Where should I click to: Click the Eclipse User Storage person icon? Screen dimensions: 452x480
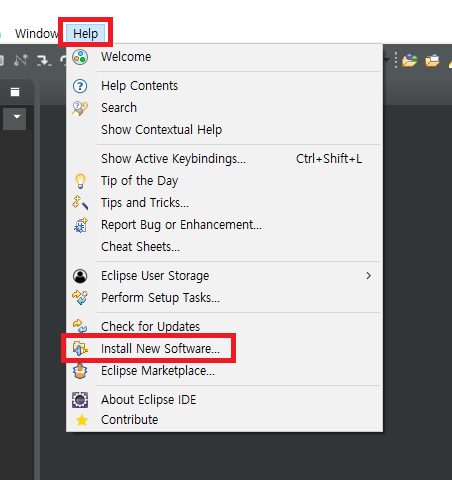(x=80, y=276)
